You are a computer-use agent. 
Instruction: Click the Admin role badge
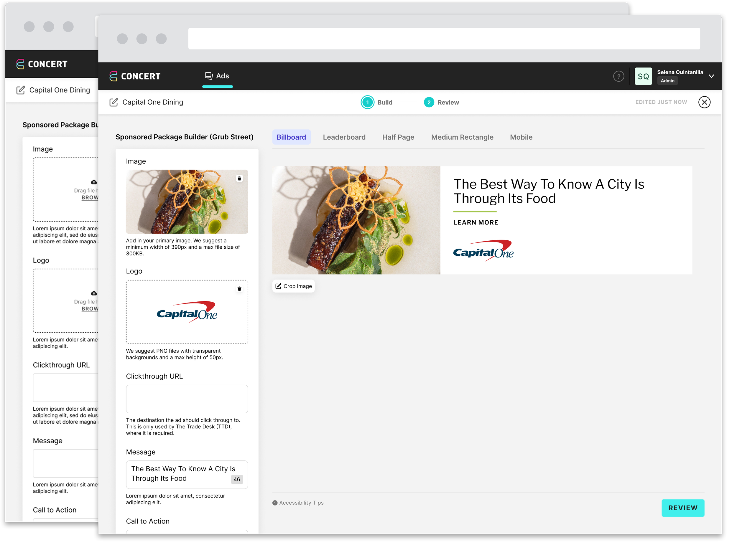[x=667, y=81]
